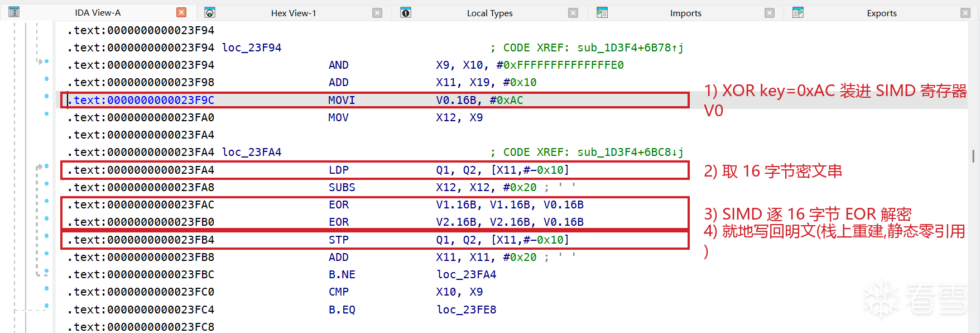
Task: Click the B.EQ target loc_23FE8
Action: pyautogui.click(x=467, y=310)
